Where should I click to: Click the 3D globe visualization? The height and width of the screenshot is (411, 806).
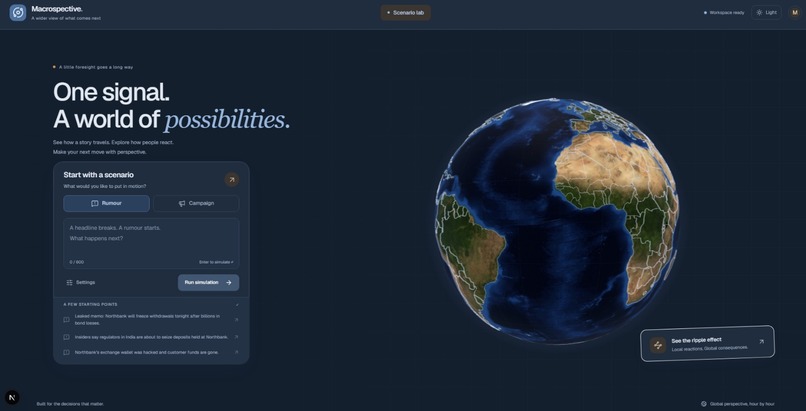pyautogui.click(x=557, y=221)
